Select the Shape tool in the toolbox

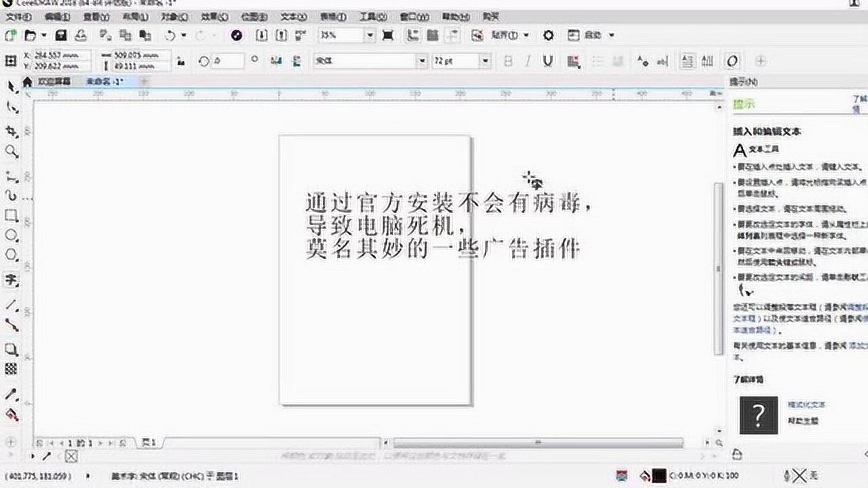[11, 108]
